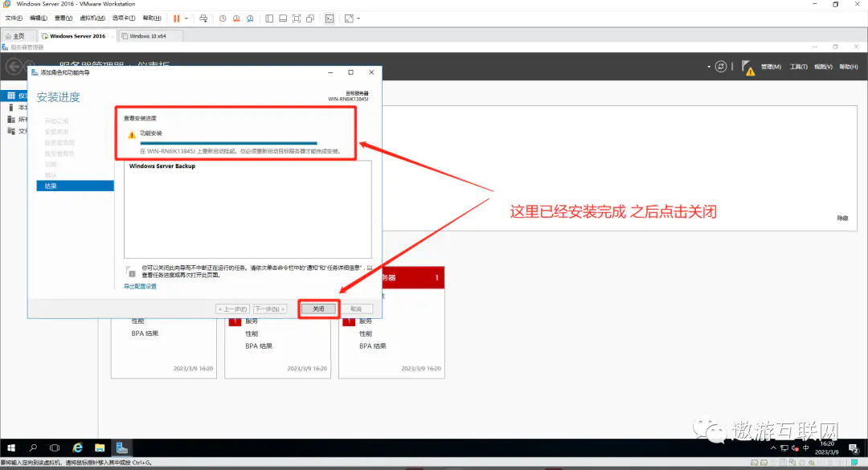Open Server Manager 管理(M) menu
The height and width of the screenshot is (470, 868).
click(x=771, y=67)
